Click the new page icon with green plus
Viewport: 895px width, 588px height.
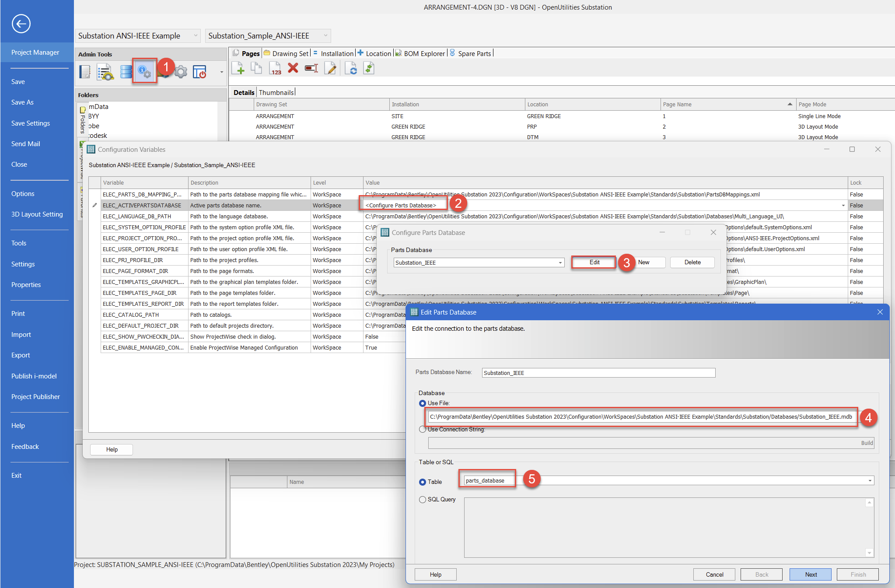coord(238,68)
